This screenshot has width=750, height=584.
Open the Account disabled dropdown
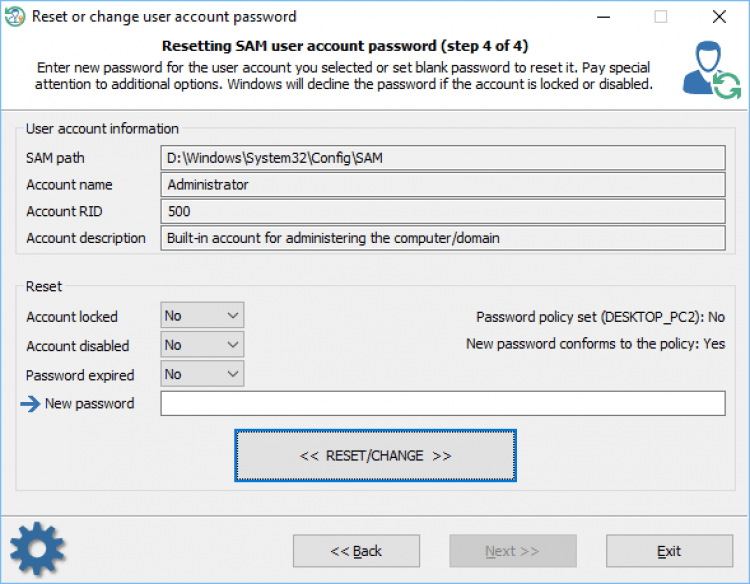point(202,345)
